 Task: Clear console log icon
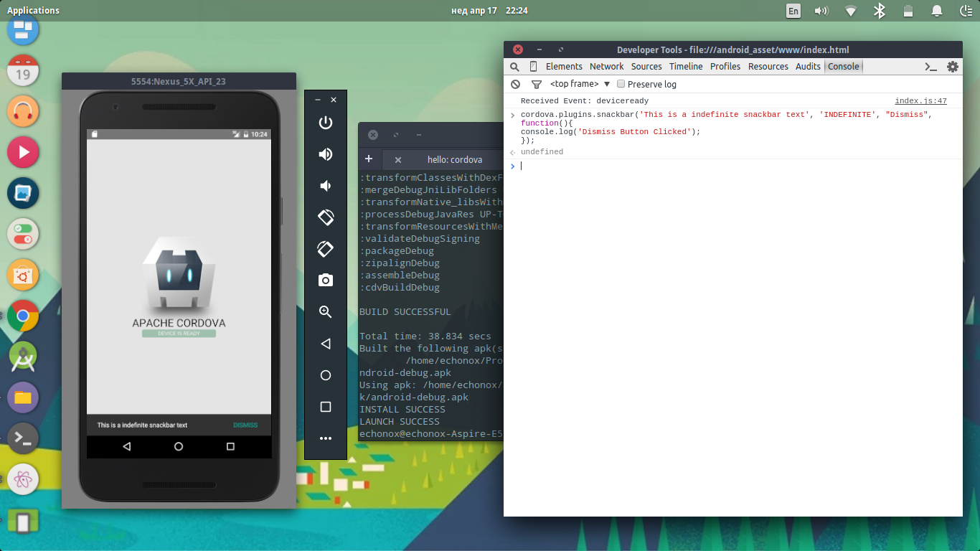515,84
